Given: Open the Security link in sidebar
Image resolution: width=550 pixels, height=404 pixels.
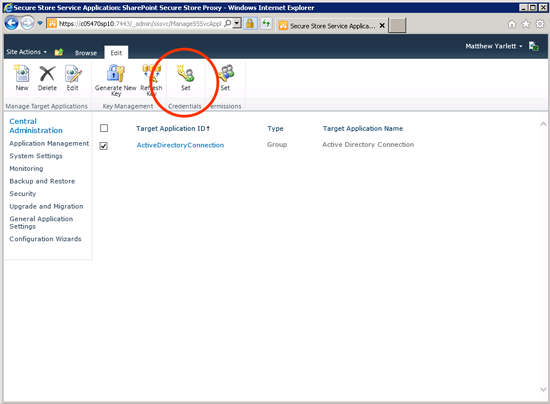Looking at the screenshot, I should pyautogui.click(x=23, y=194).
